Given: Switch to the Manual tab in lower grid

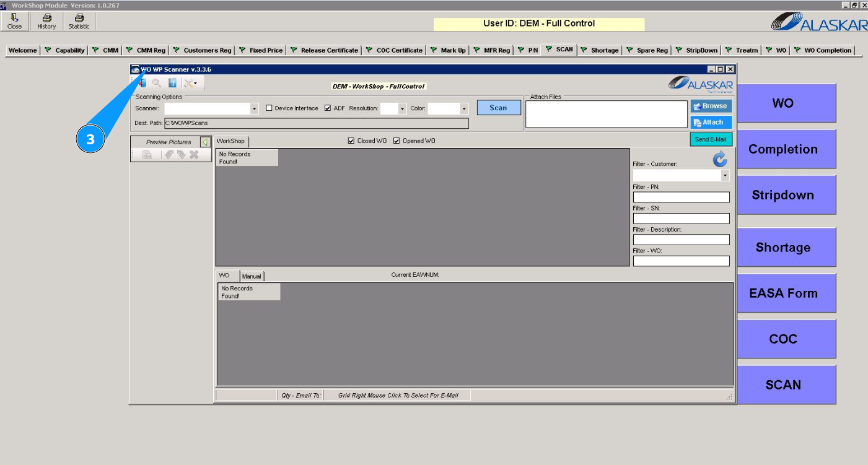Looking at the screenshot, I should [252, 276].
